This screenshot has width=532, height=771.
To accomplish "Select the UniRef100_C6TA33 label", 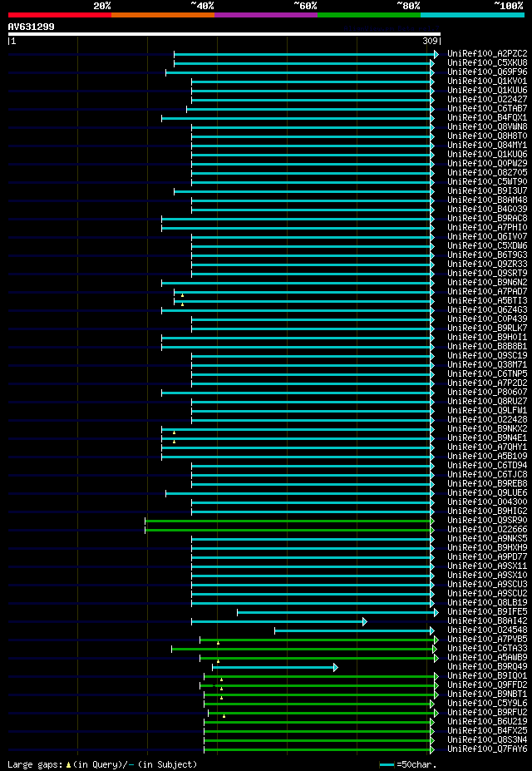I will 487,649.
